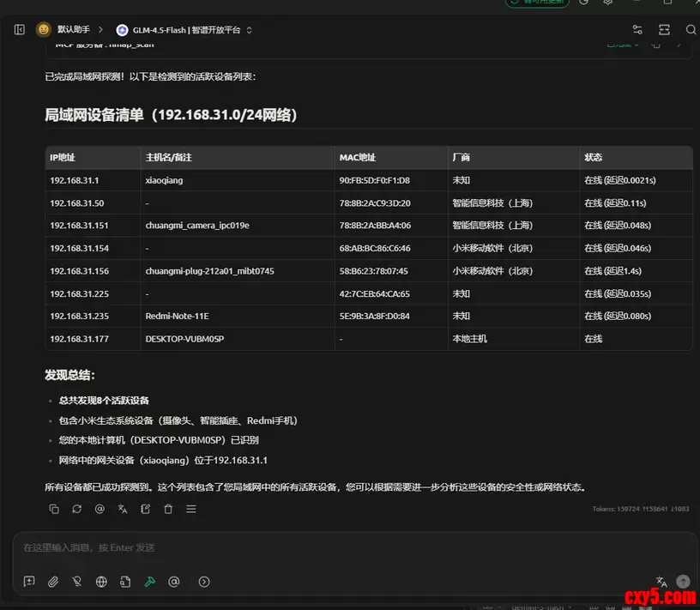Screen dimensions: 700x610
Task: Select MAC 42:7C:EB:64:CA:65 cell
Action: coord(391,293)
